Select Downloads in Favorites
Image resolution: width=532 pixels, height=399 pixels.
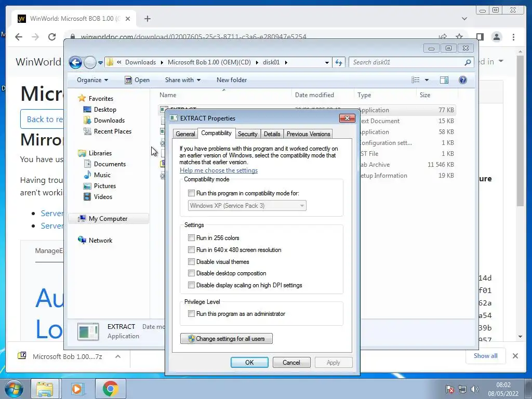109,121
